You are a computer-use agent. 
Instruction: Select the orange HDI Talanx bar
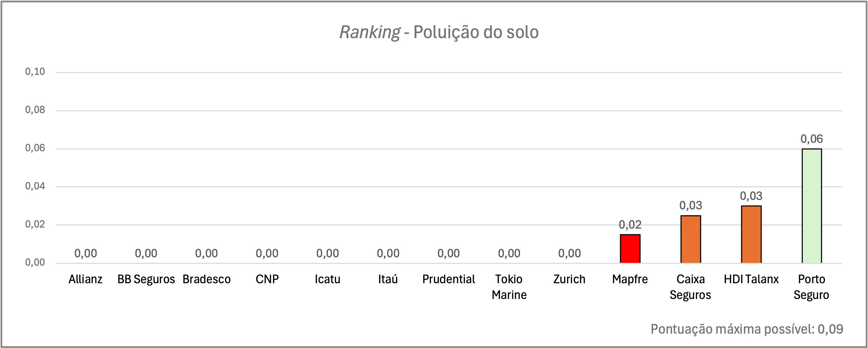[x=751, y=234]
